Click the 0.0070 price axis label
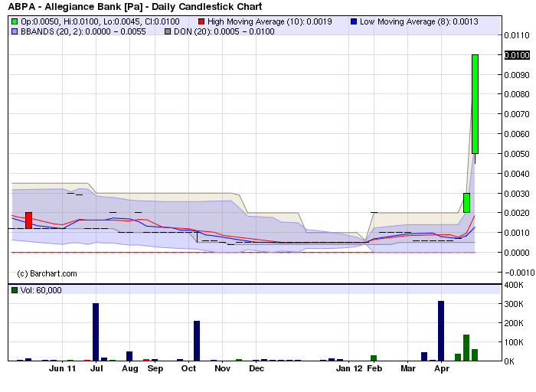 517,114
